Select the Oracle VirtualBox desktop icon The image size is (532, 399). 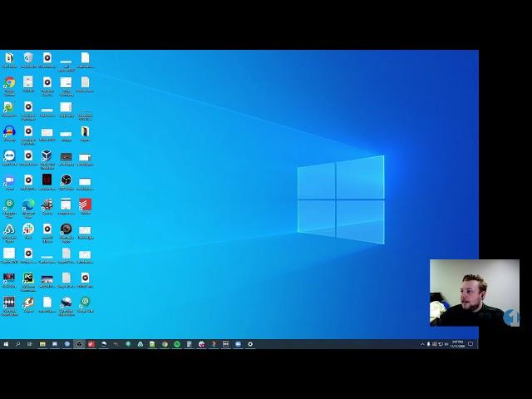click(x=47, y=155)
